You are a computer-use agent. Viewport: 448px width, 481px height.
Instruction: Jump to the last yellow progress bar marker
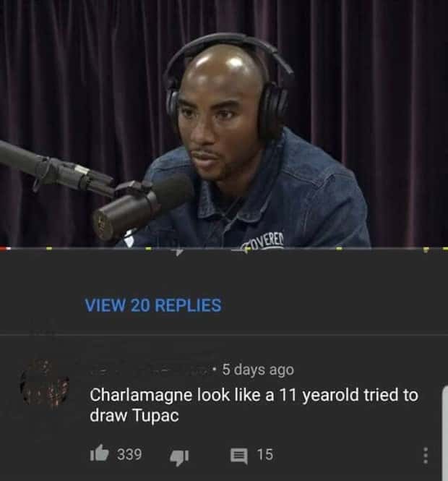click(444, 249)
